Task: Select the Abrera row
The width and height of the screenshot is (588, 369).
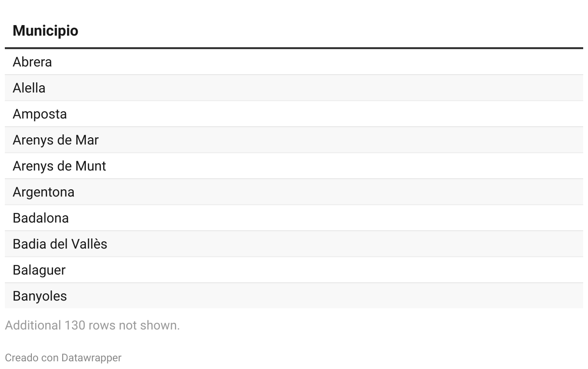Action: [x=294, y=62]
